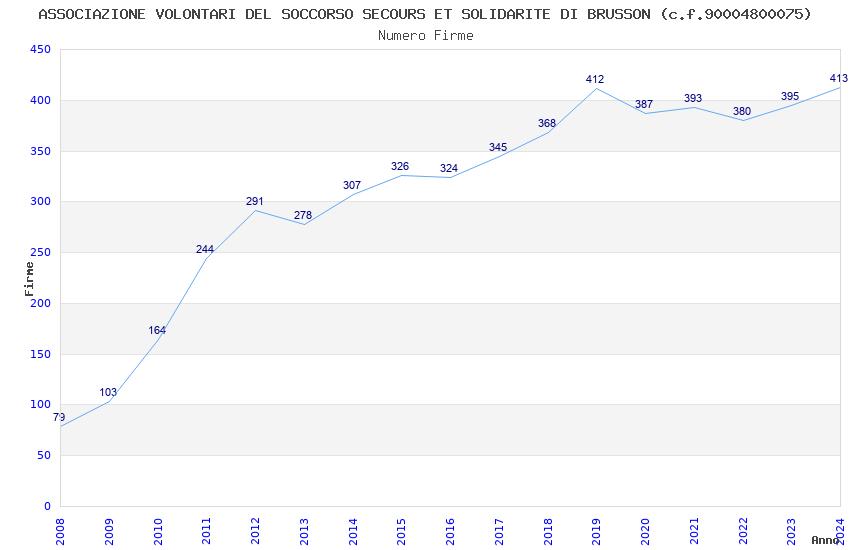Click the y-axis tick label 250
Image resolution: width=850 pixels, height=550 pixels.
pyautogui.click(x=41, y=253)
